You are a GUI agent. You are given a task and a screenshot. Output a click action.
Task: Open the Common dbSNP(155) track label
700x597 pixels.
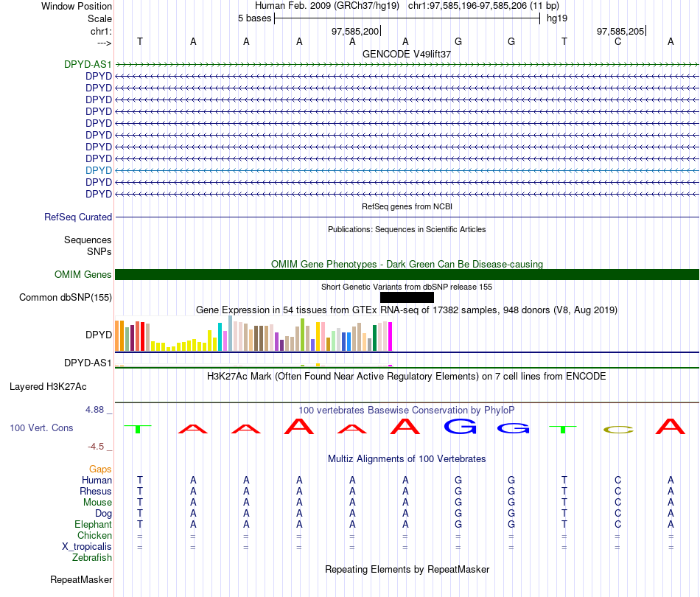click(x=66, y=297)
